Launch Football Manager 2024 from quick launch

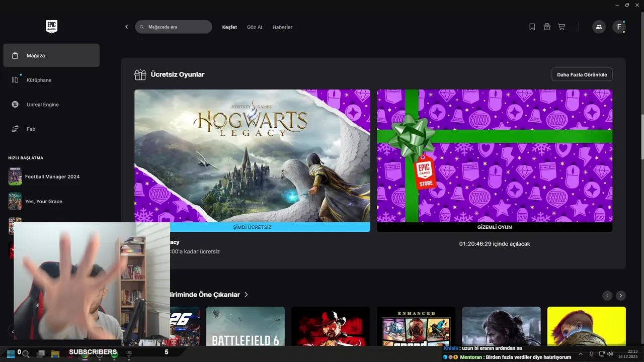[x=51, y=176]
